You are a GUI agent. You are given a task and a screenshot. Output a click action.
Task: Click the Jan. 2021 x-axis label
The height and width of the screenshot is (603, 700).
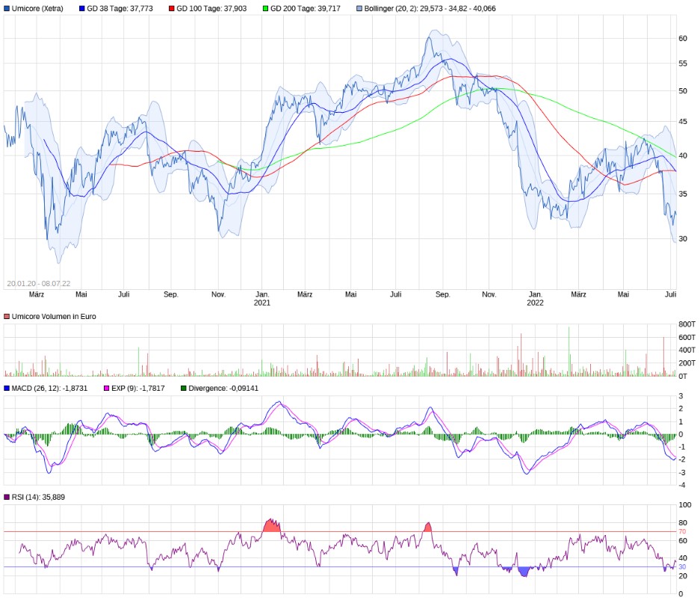point(262,299)
